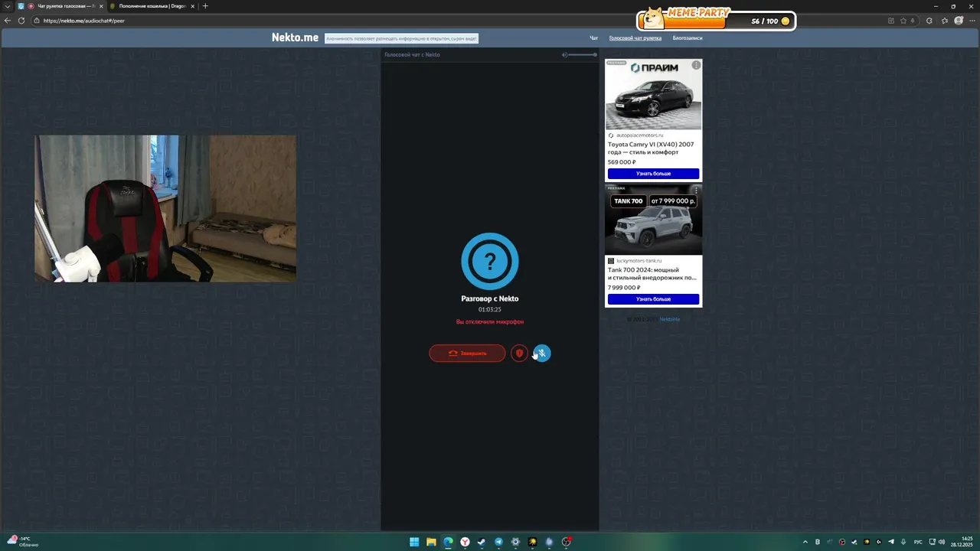End the call with the Завершить button
Screen dimensions: 980x551
[467, 353]
